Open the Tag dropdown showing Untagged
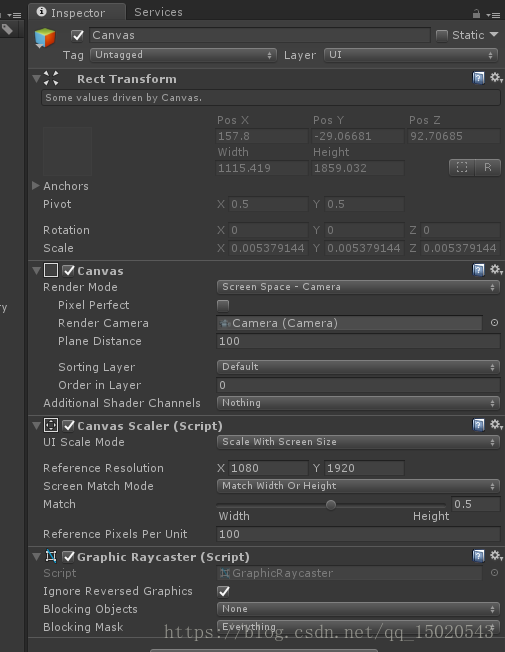 (x=183, y=55)
